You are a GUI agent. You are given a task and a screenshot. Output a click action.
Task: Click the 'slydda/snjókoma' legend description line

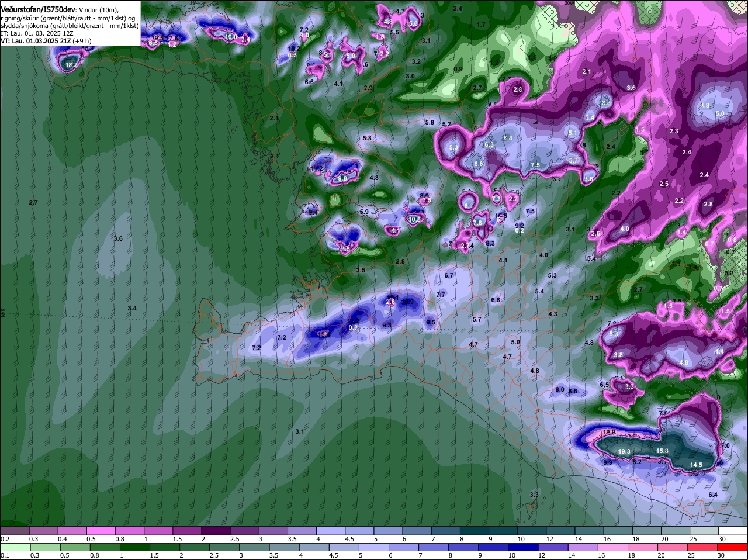(70, 26)
